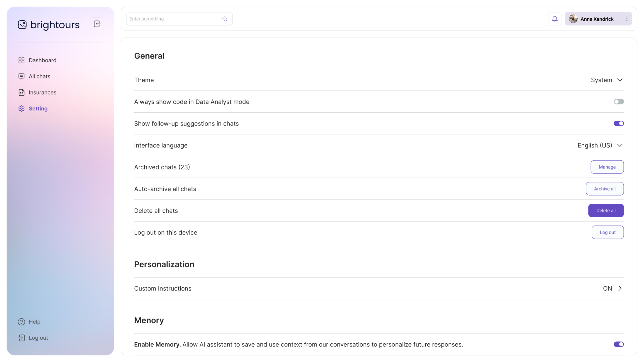
Task: Click the Manage archived chats button
Action: click(x=607, y=167)
